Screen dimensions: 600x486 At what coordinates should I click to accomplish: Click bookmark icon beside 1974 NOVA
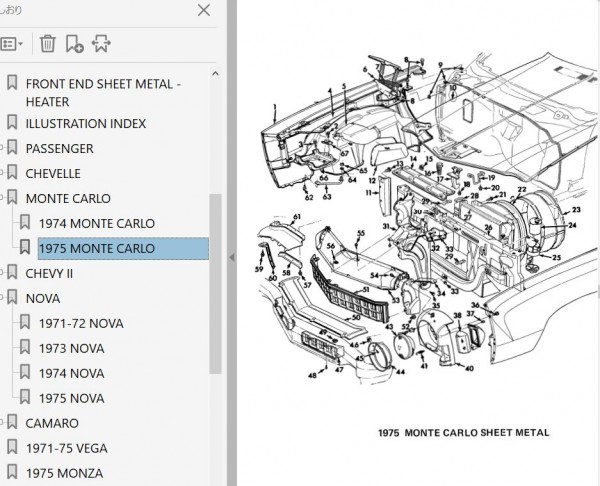coord(25,372)
